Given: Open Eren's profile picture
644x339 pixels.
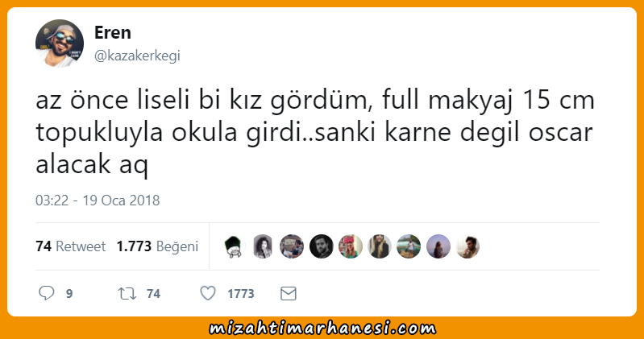Looking at the screenshot, I should pos(60,43).
